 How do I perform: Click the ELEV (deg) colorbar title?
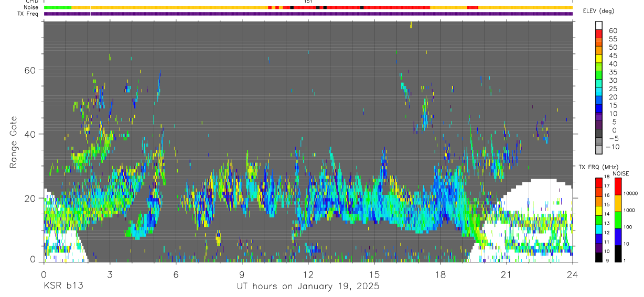(598, 11)
